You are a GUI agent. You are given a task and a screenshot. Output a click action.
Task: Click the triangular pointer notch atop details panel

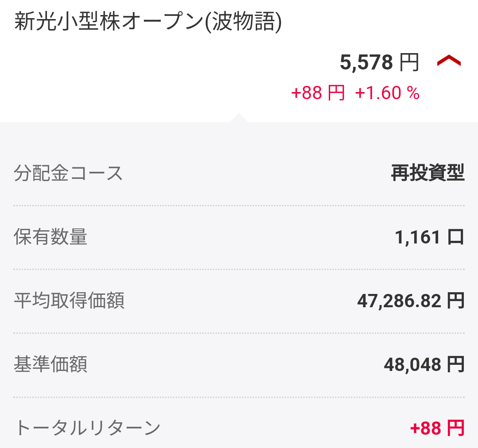tap(239, 118)
